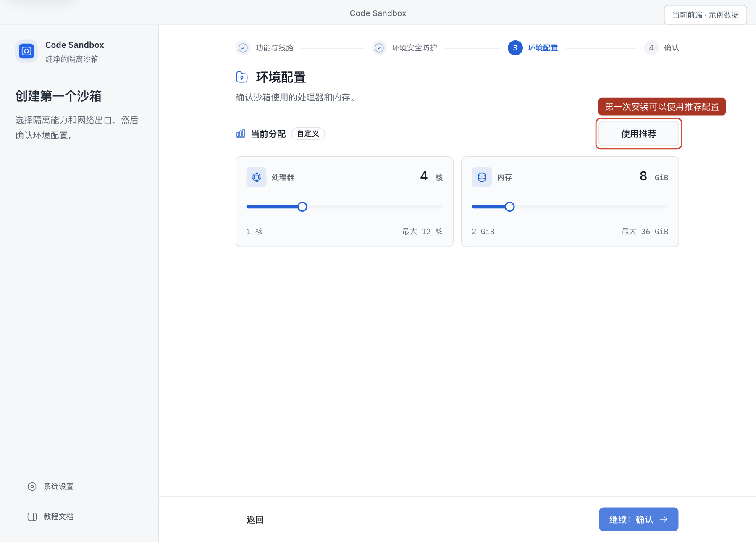Image resolution: width=756 pixels, height=542 pixels.
Task: Apply recommended settings with 使用推荐
Action: click(x=638, y=134)
